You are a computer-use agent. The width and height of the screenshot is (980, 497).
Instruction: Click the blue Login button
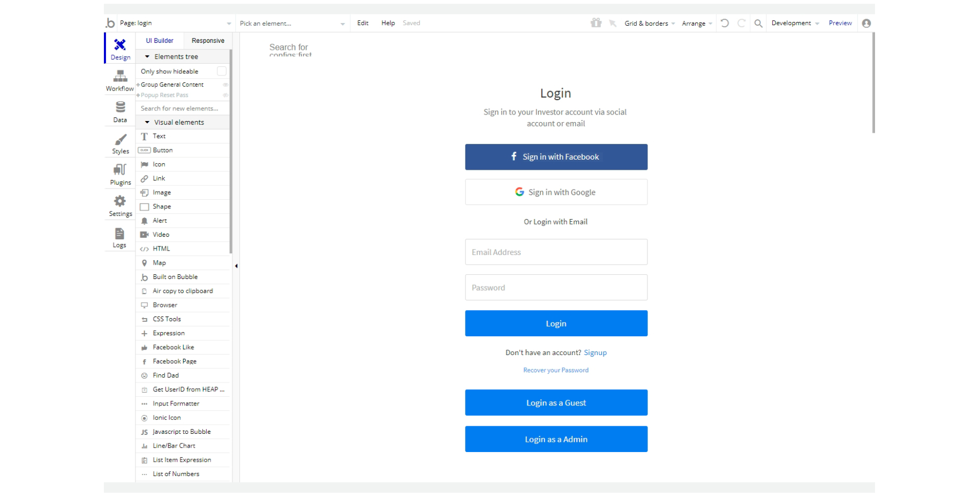(x=556, y=323)
